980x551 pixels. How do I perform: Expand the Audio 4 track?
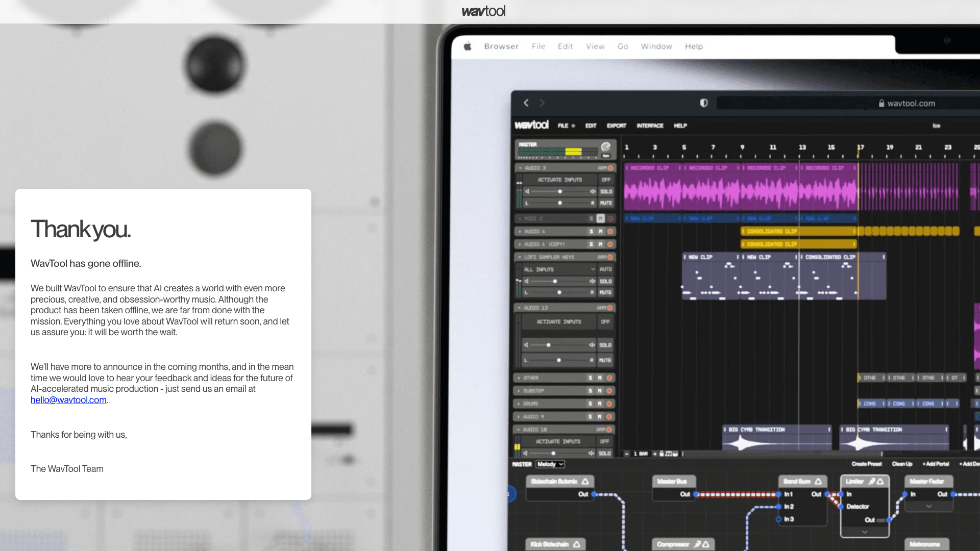[x=520, y=231]
